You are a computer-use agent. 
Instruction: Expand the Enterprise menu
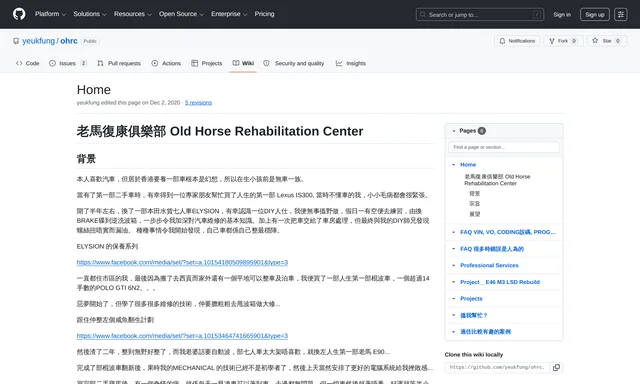click(x=229, y=14)
